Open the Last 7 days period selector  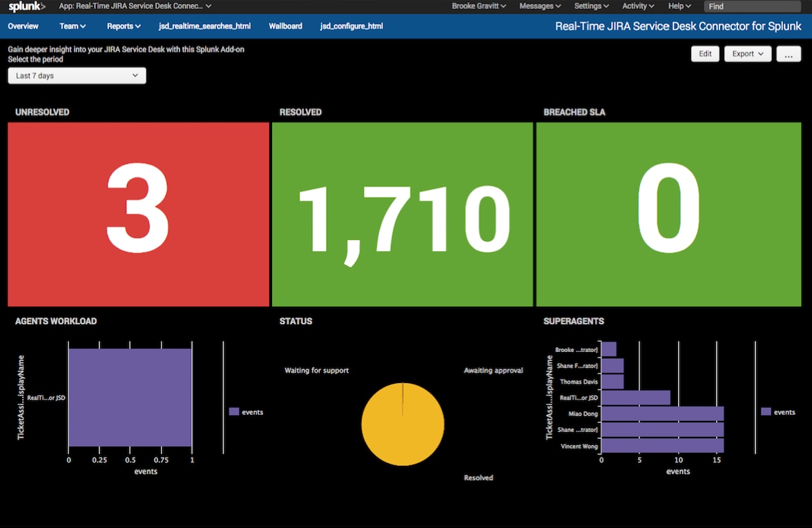(x=77, y=76)
